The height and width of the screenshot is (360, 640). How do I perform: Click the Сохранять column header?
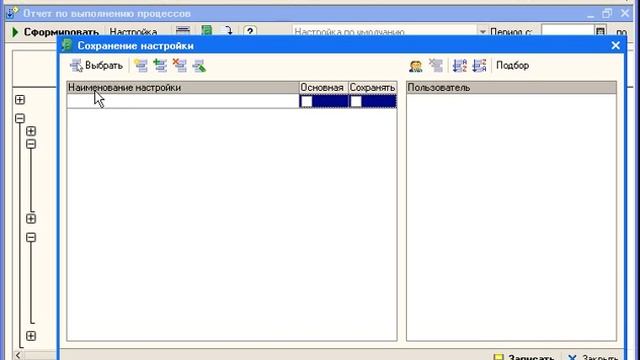372,87
